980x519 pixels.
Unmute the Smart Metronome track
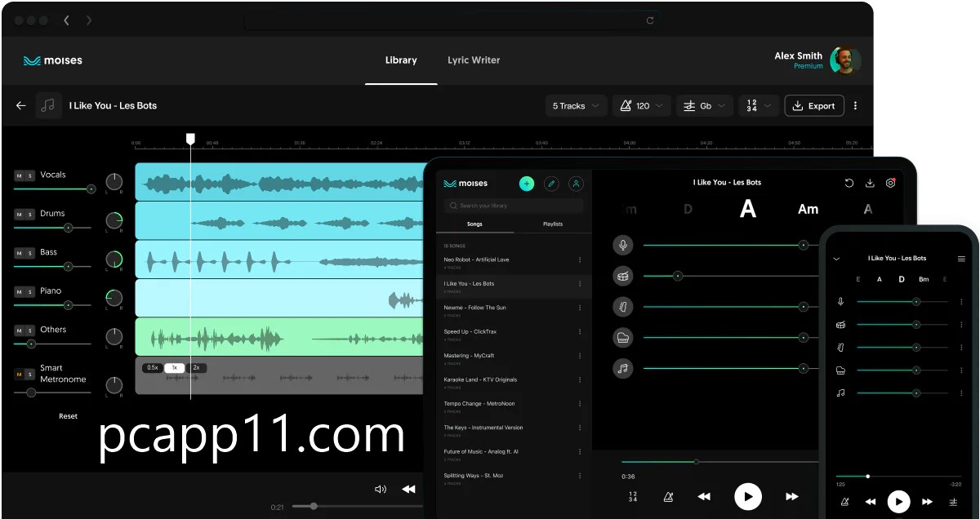coord(19,374)
